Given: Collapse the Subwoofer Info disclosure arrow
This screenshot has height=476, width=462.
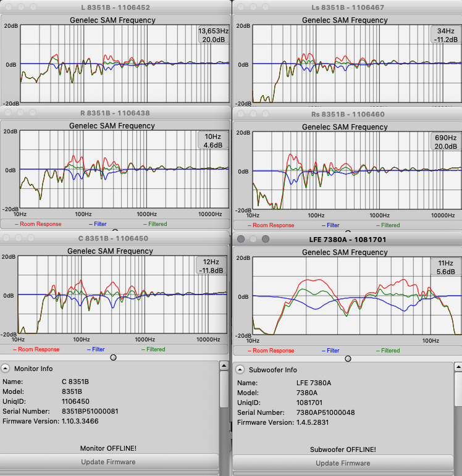Looking at the screenshot, I should click(x=240, y=370).
